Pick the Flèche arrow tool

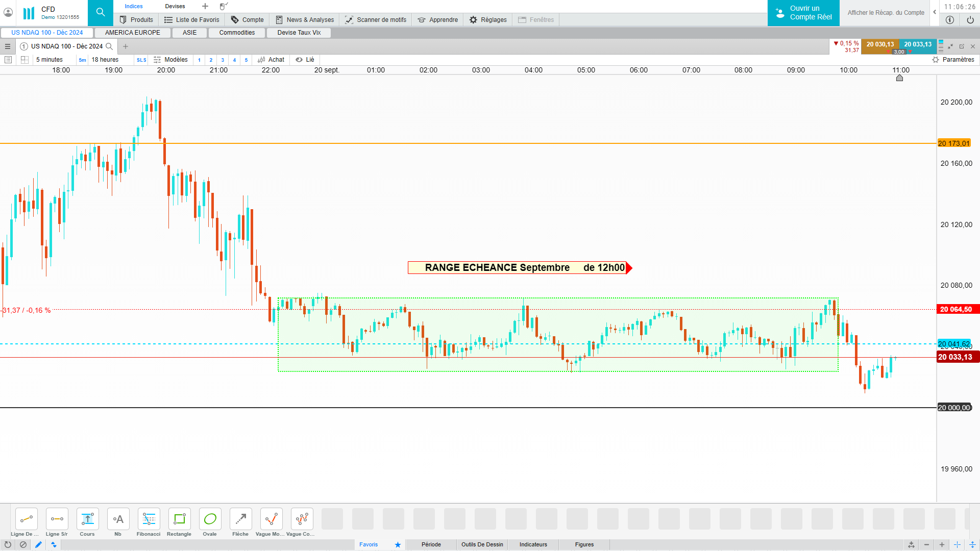click(x=240, y=519)
